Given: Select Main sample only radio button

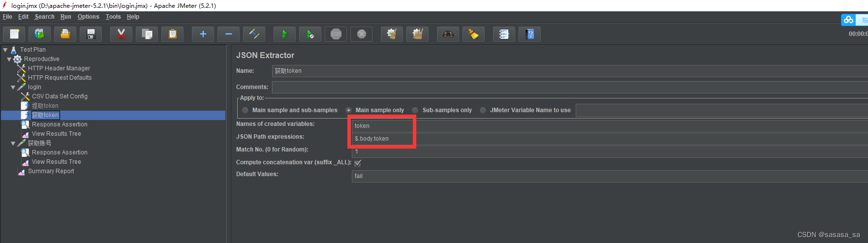Looking at the screenshot, I should point(348,110).
